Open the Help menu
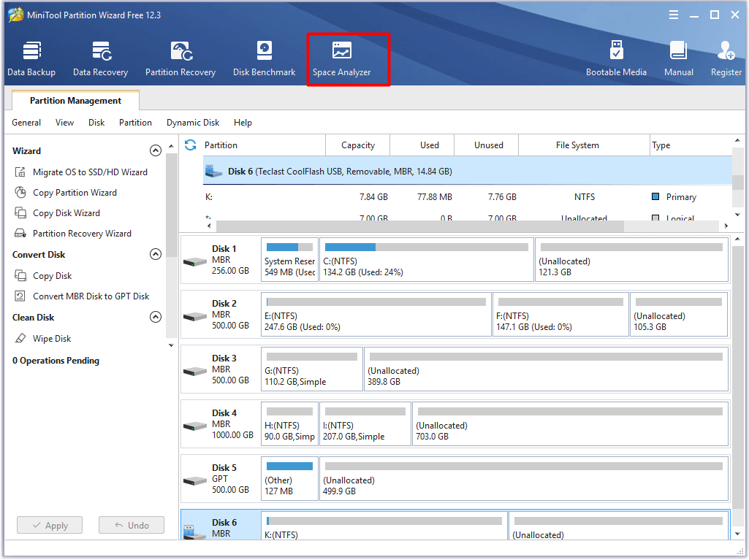749x560 pixels. pos(243,123)
